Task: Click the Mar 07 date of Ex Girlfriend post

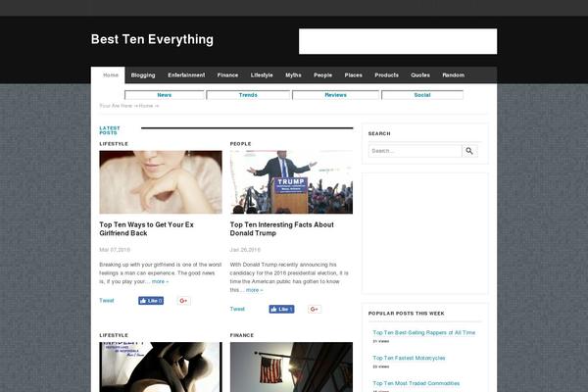Action: pyautogui.click(x=115, y=250)
